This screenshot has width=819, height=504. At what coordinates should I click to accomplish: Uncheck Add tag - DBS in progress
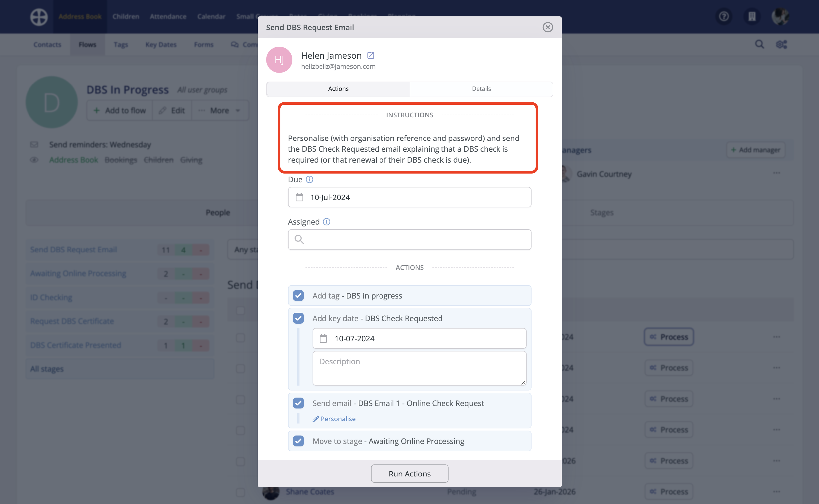[x=298, y=295]
